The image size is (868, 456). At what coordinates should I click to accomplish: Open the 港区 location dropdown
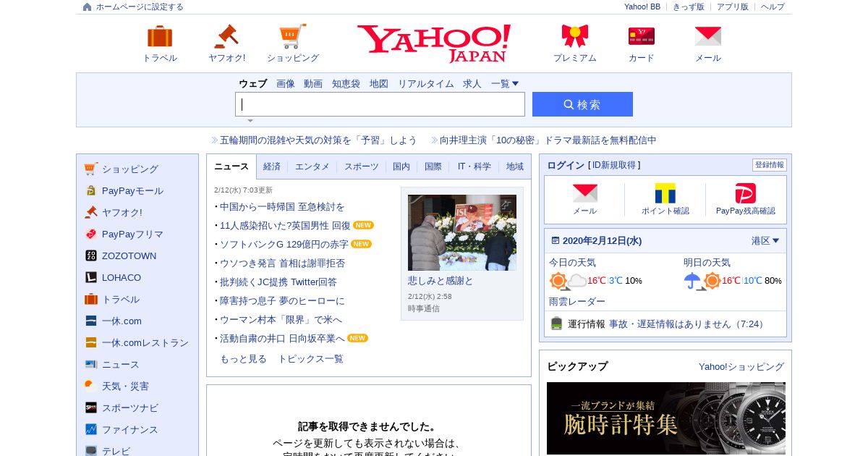765,240
